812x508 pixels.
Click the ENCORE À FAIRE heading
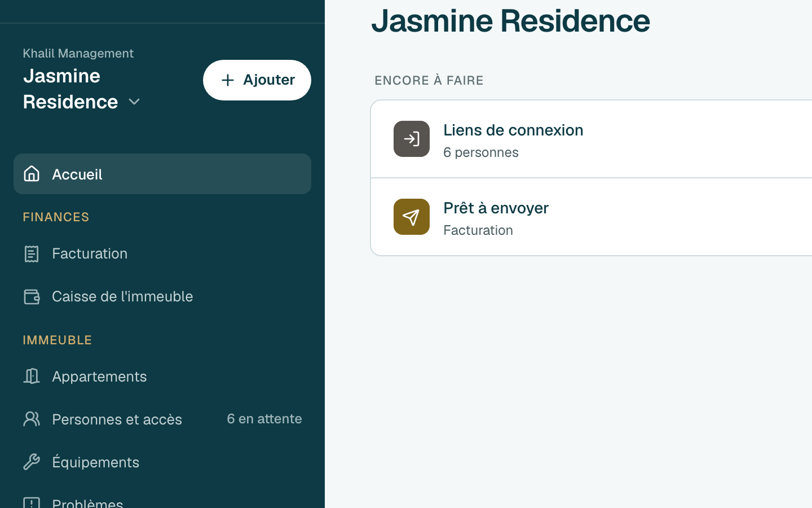429,80
